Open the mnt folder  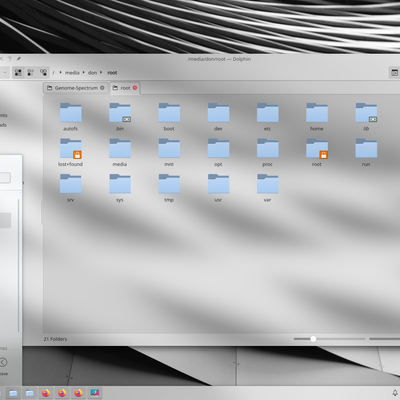[x=169, y=152]
